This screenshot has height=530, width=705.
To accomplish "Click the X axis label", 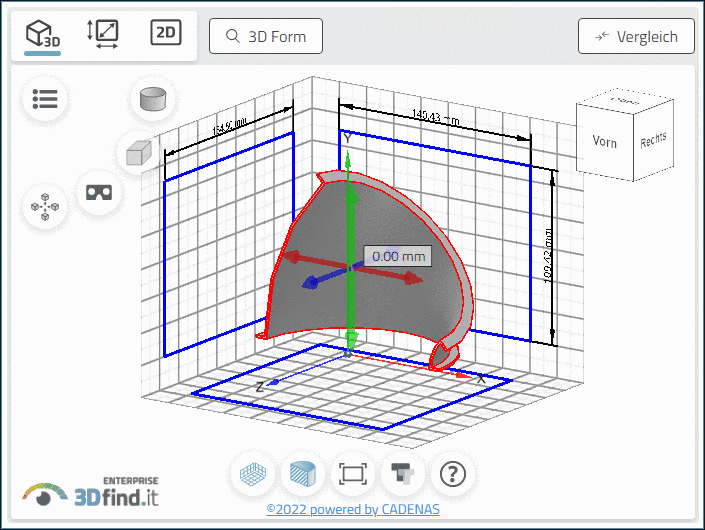I will click(481, 379).
